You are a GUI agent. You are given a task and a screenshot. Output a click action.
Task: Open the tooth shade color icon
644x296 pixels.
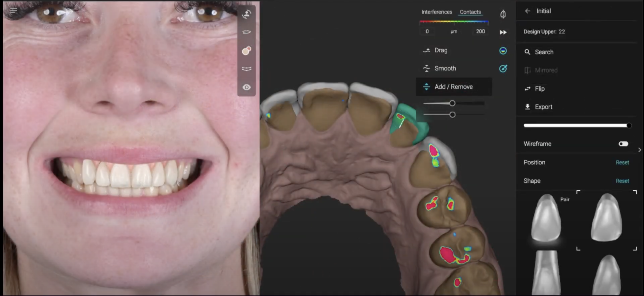click(x=247, y=51)
